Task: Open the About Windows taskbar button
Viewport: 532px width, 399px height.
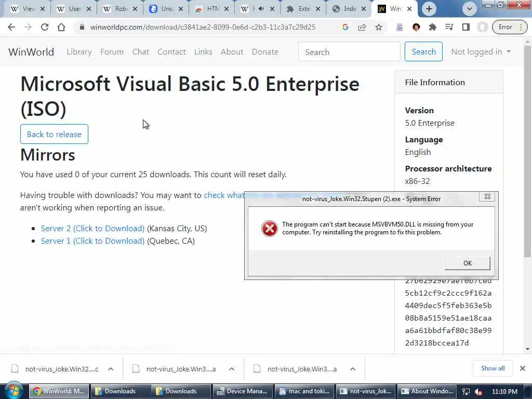Action: tap(427, 391)
